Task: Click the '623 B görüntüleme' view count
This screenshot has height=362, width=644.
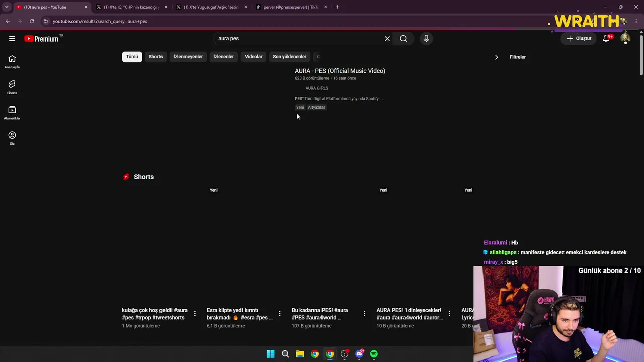Action: click(312, 78)
